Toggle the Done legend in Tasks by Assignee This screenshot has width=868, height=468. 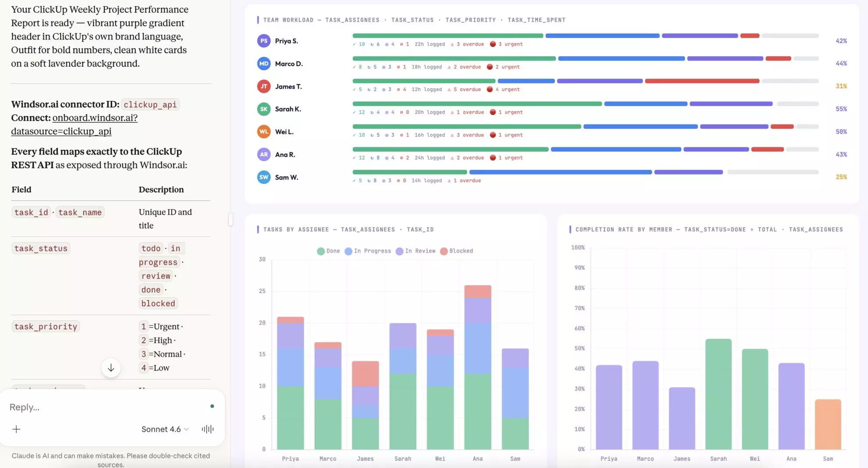pos(329,251)
